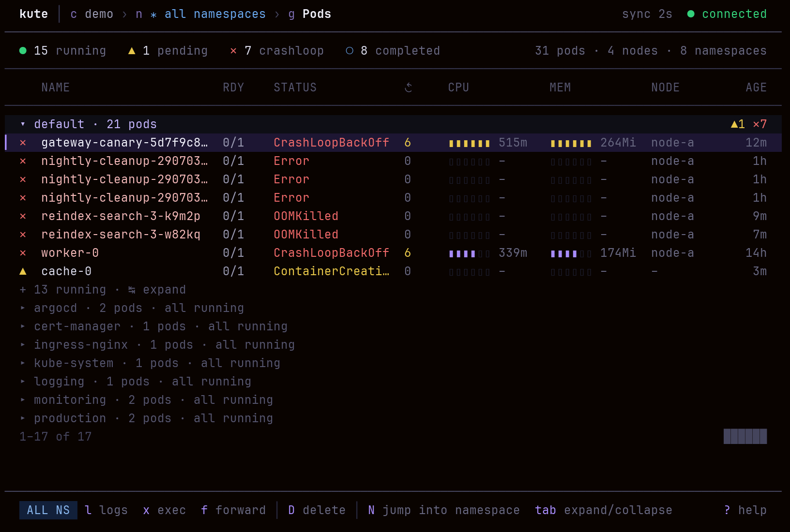
Task: Expand the monitoring namespace
Action: tap(23, 400)
